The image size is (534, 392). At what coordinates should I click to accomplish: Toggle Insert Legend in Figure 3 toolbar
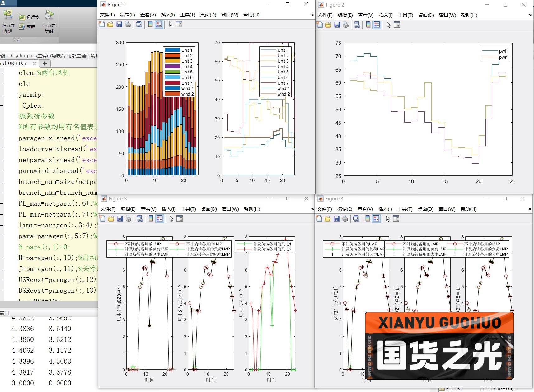160,218
